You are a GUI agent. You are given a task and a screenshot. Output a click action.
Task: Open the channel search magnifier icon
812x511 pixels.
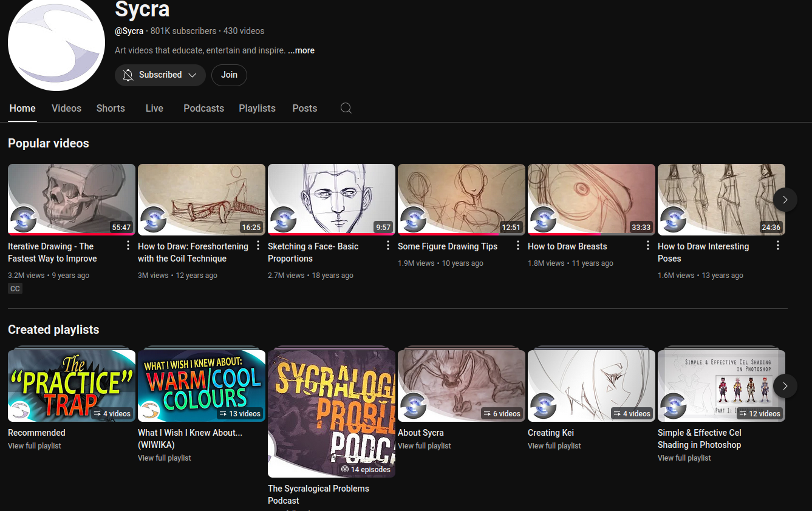coord(346,108)
